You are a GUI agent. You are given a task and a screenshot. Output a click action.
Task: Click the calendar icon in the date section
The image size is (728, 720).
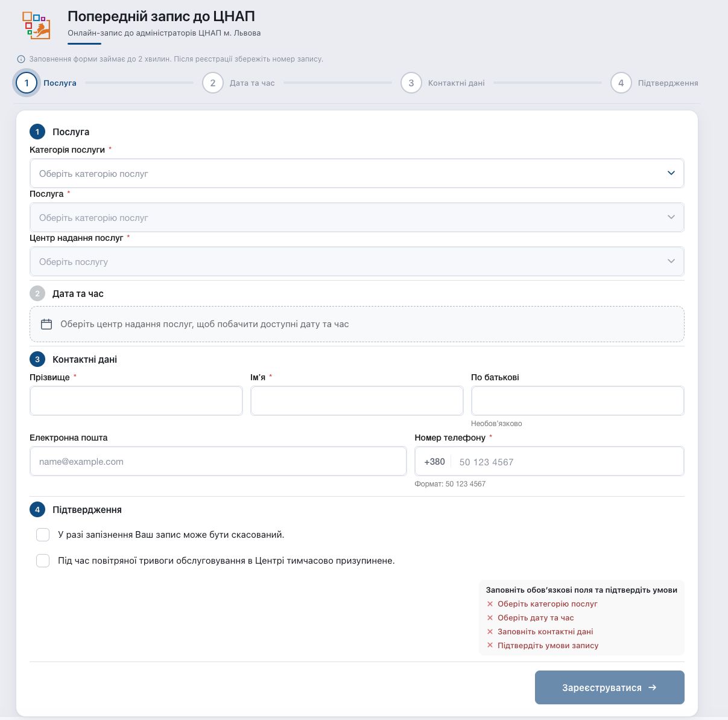(46, 324)
